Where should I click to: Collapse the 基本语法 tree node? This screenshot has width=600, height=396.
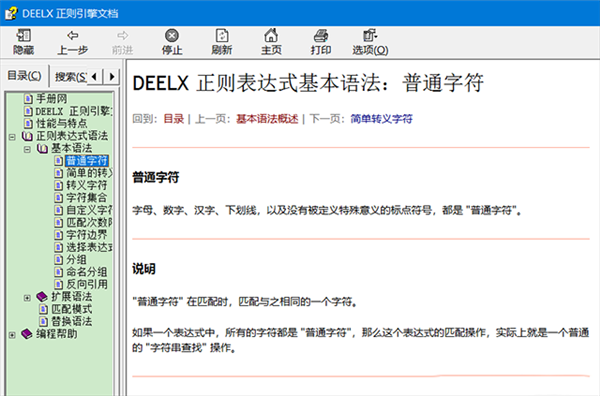click(27, 149)
